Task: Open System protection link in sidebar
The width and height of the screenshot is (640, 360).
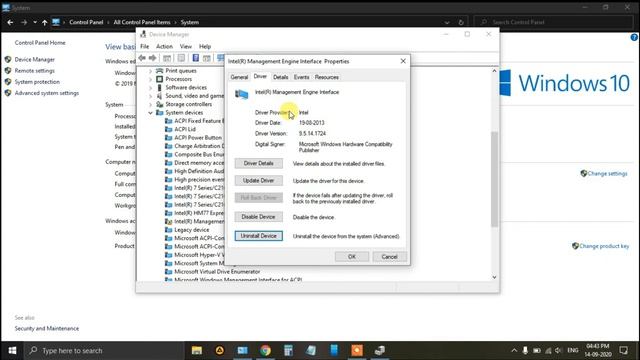Action: click(37, 82)
